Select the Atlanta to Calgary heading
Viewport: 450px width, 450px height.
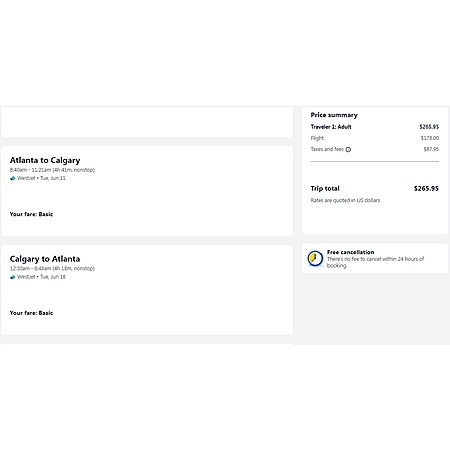coord(45,160)
